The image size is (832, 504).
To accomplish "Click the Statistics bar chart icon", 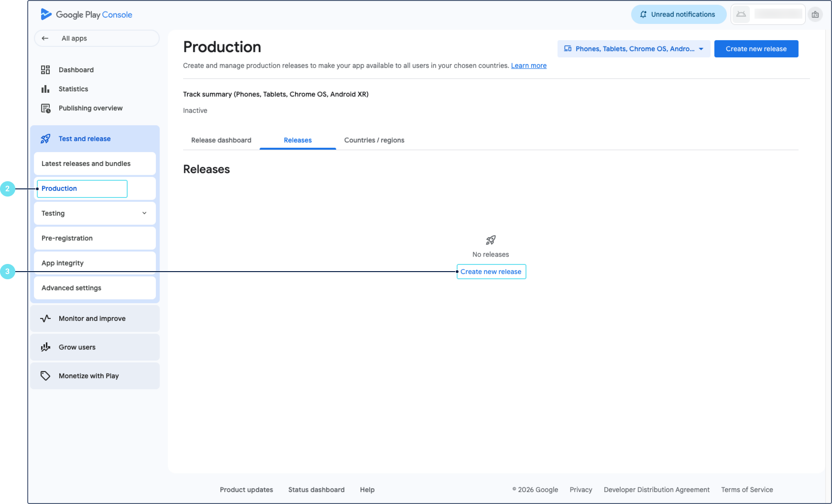I will point(45,89).
